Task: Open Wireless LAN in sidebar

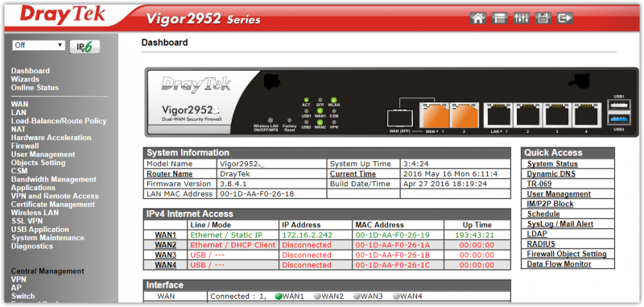Action: point(35,213)
